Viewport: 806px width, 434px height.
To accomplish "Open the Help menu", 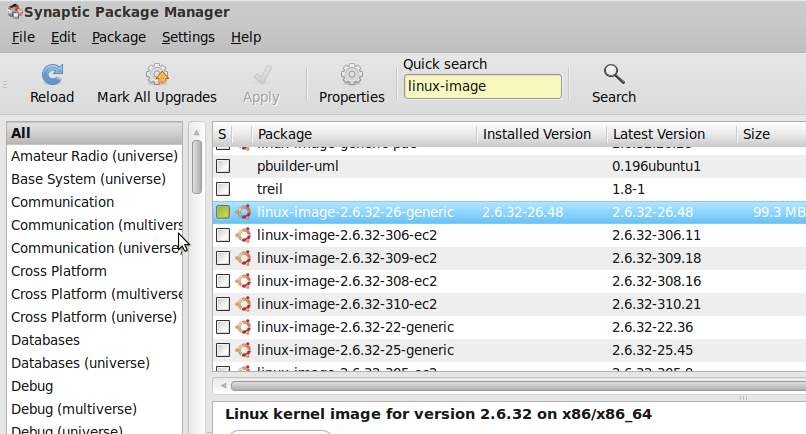I will coord(246,37).
